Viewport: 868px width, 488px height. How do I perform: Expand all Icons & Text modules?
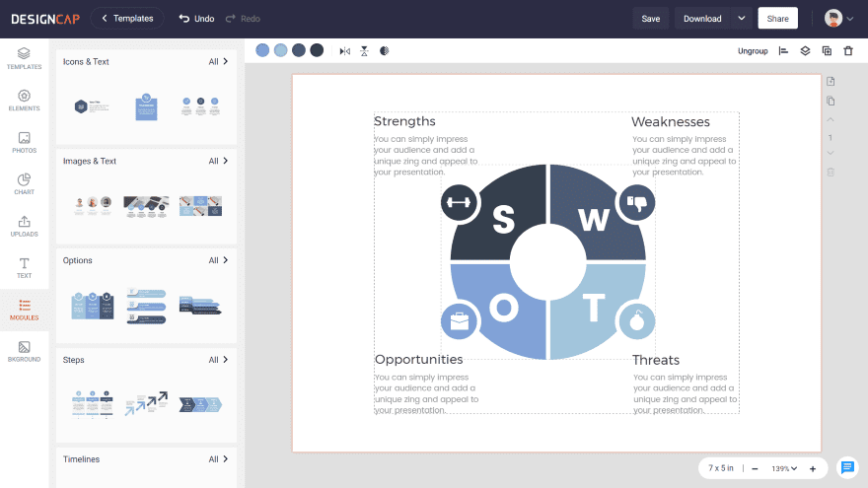[x=218, y=61]
